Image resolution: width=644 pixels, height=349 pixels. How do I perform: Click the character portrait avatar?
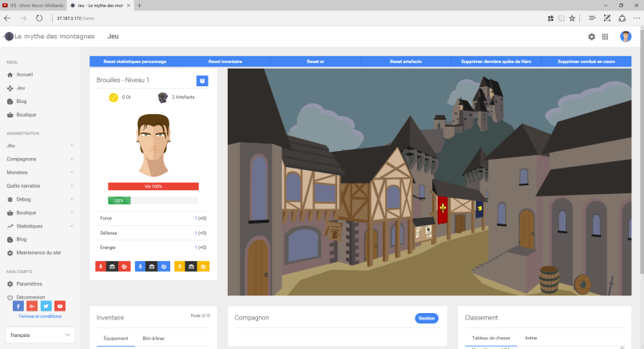pyautogui.click(x=153, y=145)
